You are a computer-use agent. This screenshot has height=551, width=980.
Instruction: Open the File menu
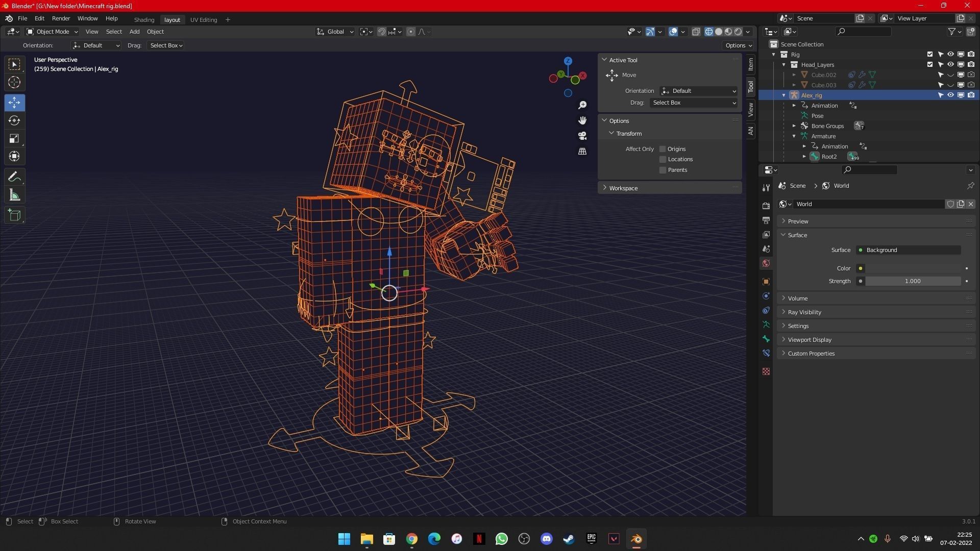pos(22,18)
